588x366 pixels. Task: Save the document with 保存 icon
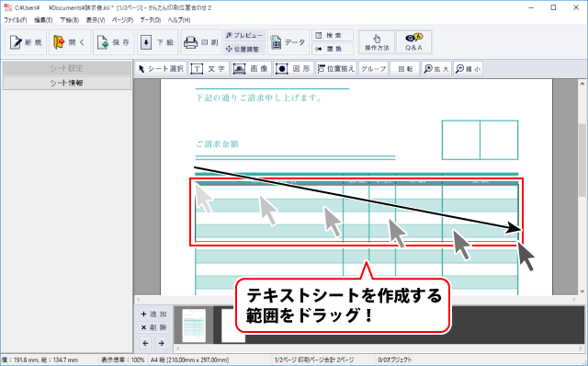(x=113, y=42)
